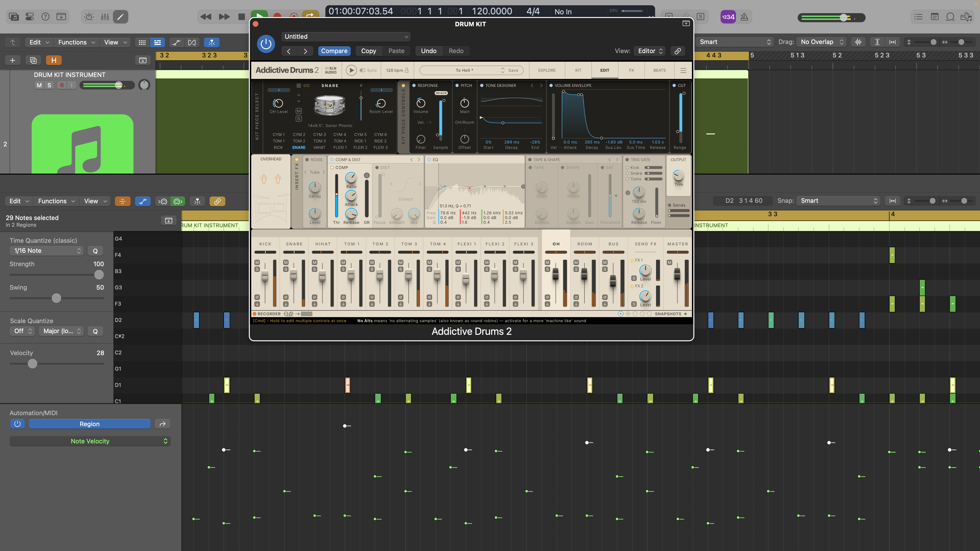Switch to the EXPLORE tab

pos(547,70)
